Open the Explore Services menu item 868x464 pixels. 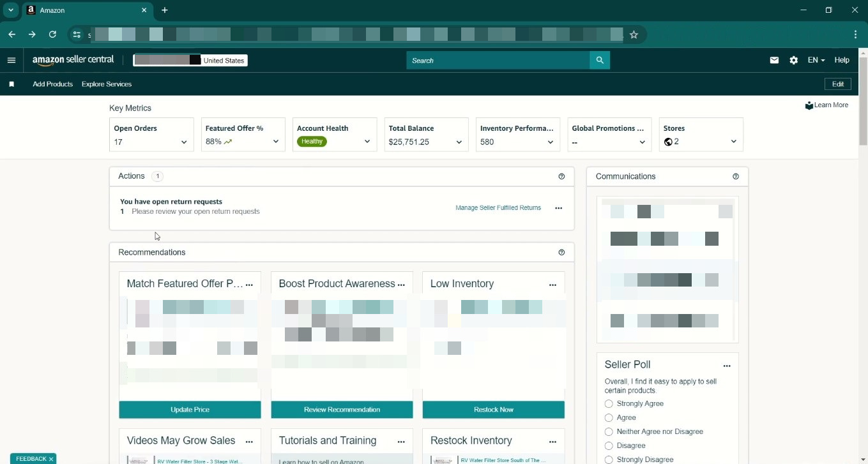point(107,84)
